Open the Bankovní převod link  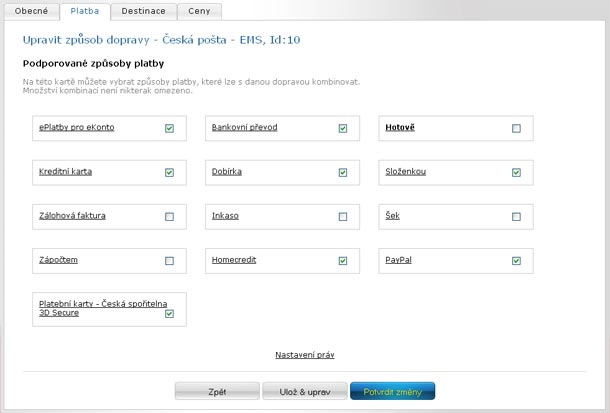[245, 127]
